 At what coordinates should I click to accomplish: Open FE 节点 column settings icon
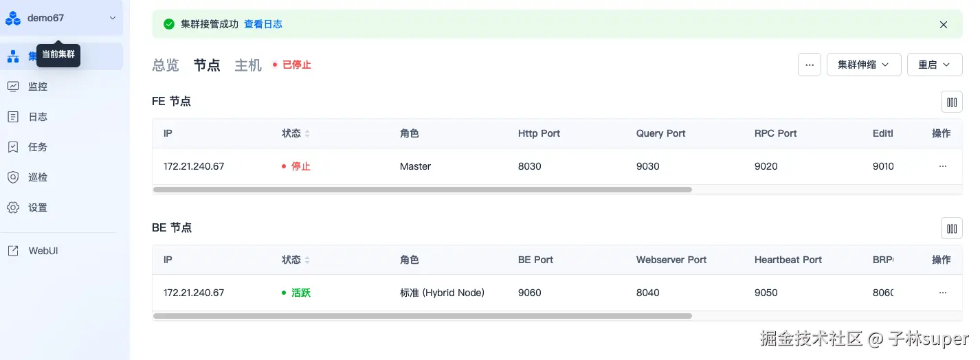(x=951, y=102)
